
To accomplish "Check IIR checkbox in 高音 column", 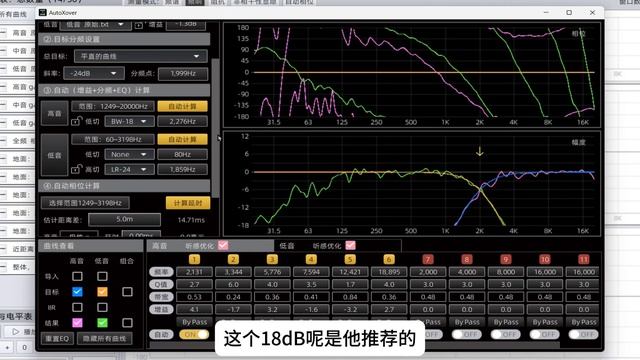I will 77,307.
